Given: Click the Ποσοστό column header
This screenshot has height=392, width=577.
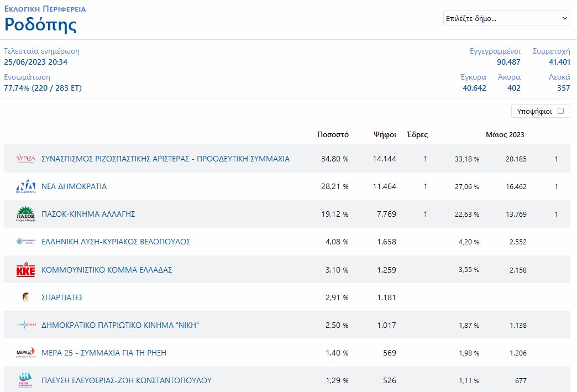Looking at the screenshot, I should coord(333,134).
